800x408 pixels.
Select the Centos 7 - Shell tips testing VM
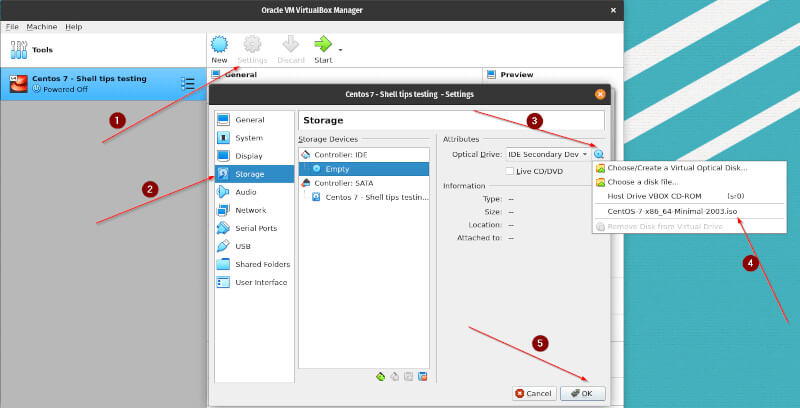(103, 84)
